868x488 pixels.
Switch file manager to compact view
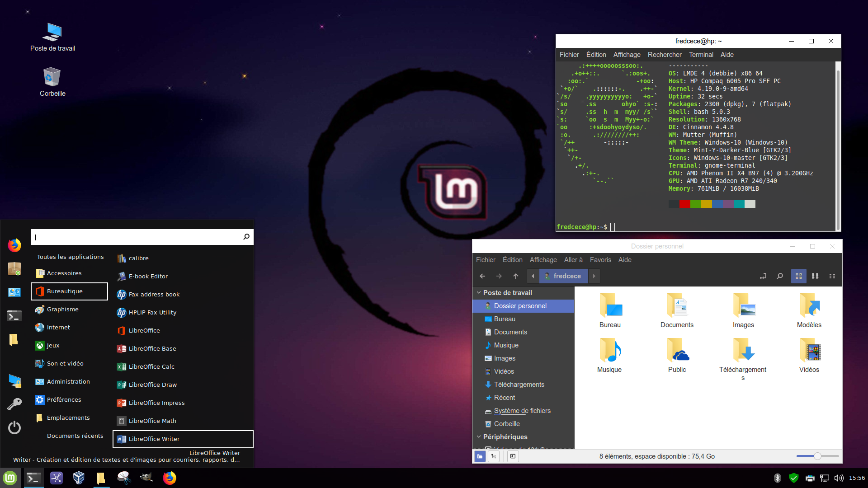pos(832,276)
